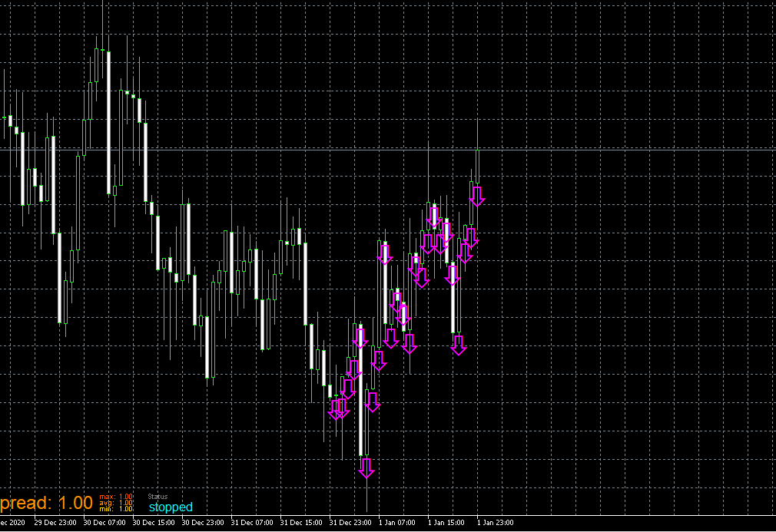Viewport: 776px width, 532px height.
Task: Select the 'avg: 1.00' spread value
Action: pos(116,503)
